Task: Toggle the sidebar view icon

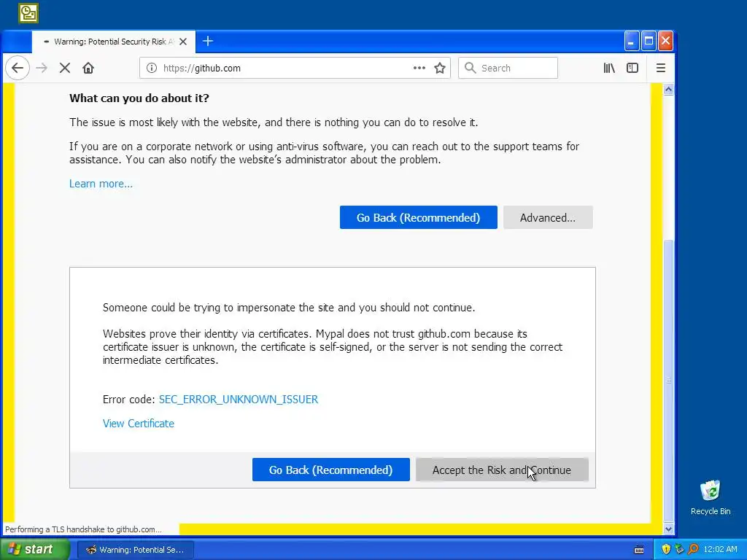Action: (x=632, y=68)
